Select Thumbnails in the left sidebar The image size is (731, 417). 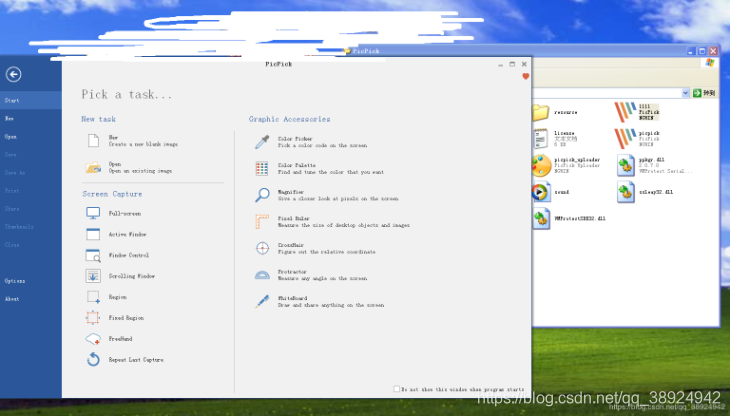[x=31, y=227]
